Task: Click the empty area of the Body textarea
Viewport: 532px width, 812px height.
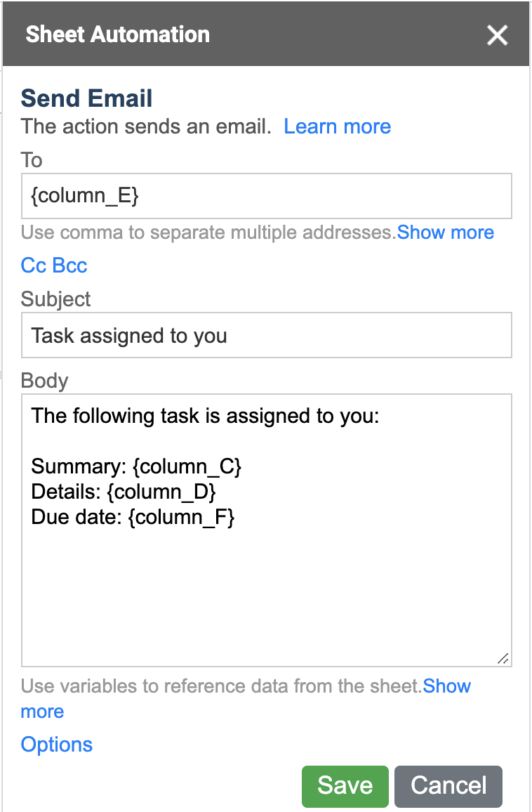Action: click(266, 597)
